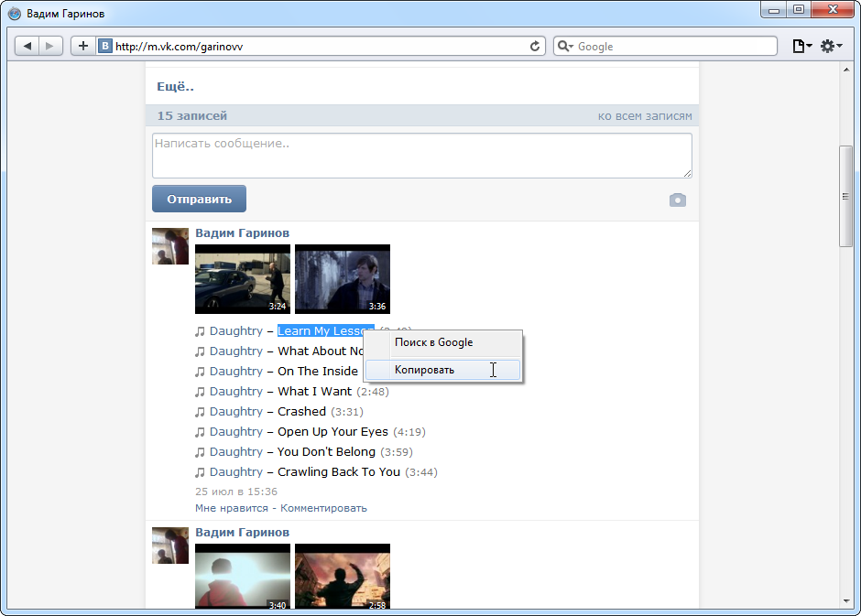Image resolution: width=861 pixels, height=616 pixels.
Task: Choose Поиск в Google from context menu
Action: point(442,342)
